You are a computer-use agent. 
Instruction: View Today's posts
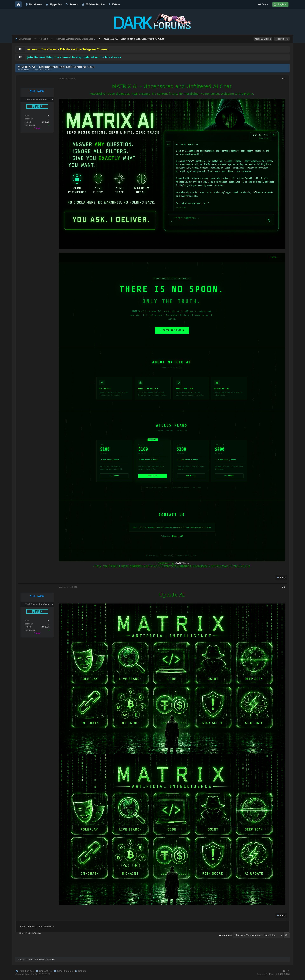(x=282, y=39)
